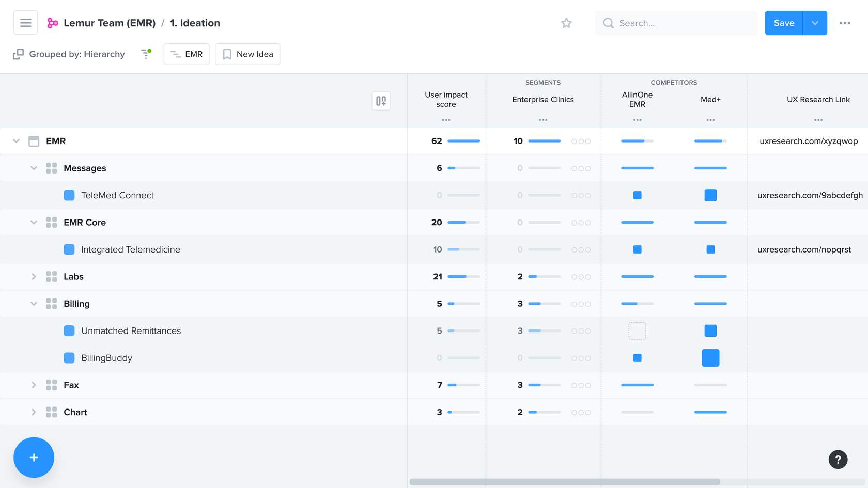Select the EMR hierarchy filter chip
Viewport: 868px width, 488px height.
(x=187, y=54)
